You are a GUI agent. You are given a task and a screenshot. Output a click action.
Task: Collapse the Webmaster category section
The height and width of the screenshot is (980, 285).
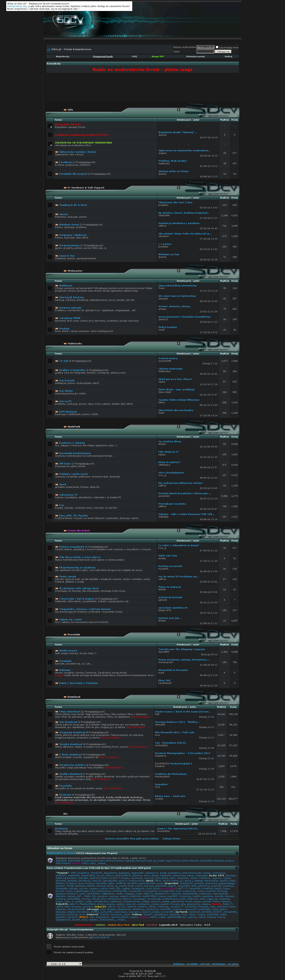(x=178, y=271)
